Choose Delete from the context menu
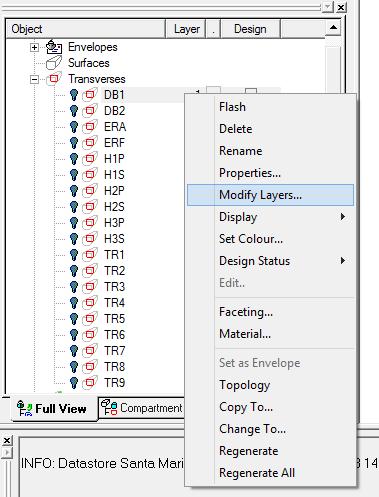379x497 pixels. coord(270,129)
